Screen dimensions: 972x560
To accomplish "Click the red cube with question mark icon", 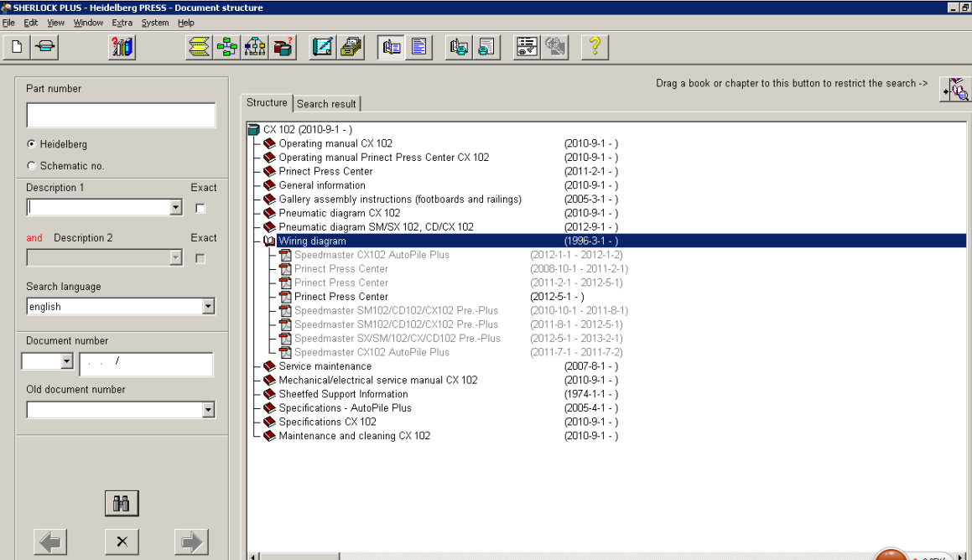I will (283, 47).
